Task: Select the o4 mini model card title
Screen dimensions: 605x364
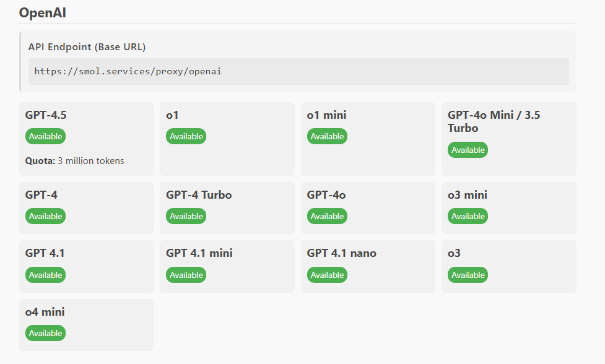Action: click(45, 312)
